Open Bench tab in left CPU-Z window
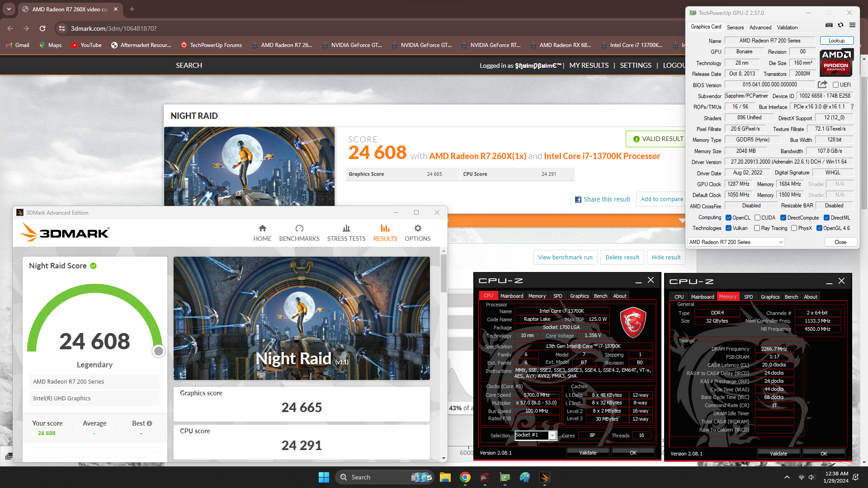This screenshot has height=488, width=868. click(x=600, y=296)
